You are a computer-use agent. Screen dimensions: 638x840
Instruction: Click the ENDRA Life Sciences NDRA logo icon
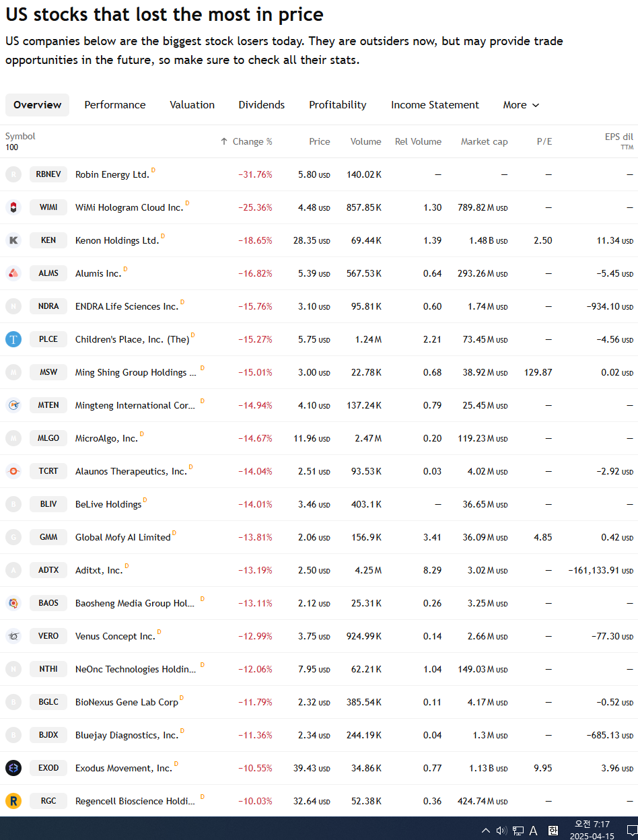pyautogui.click(x=13, y=306)
